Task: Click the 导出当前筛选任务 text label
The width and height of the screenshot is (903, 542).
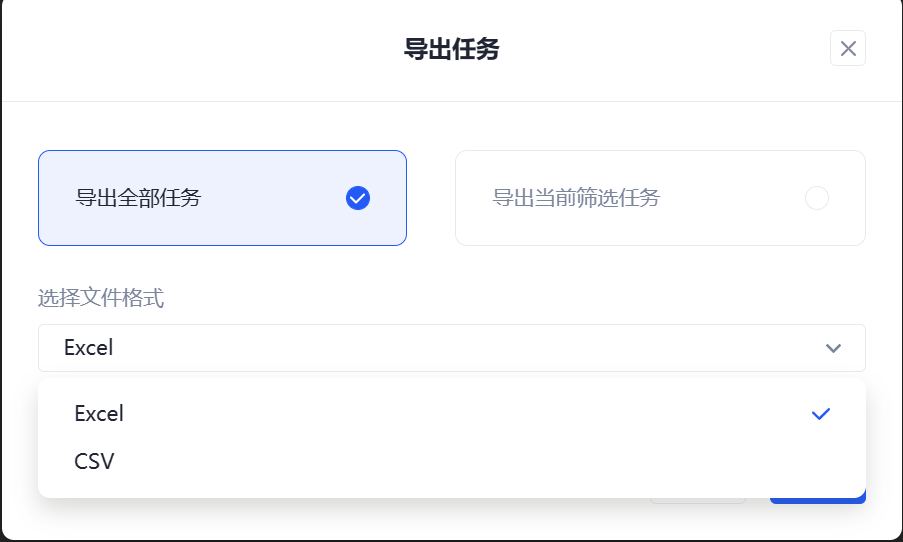Action: (x=576, y=198)
